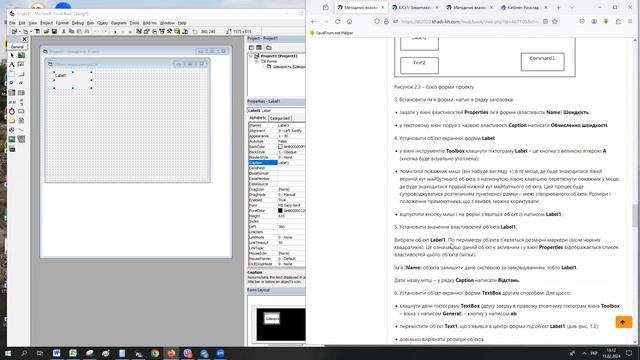Open the Add Form dropdown arrow
This screenshot has height=360, width=640.
(31, 31)
